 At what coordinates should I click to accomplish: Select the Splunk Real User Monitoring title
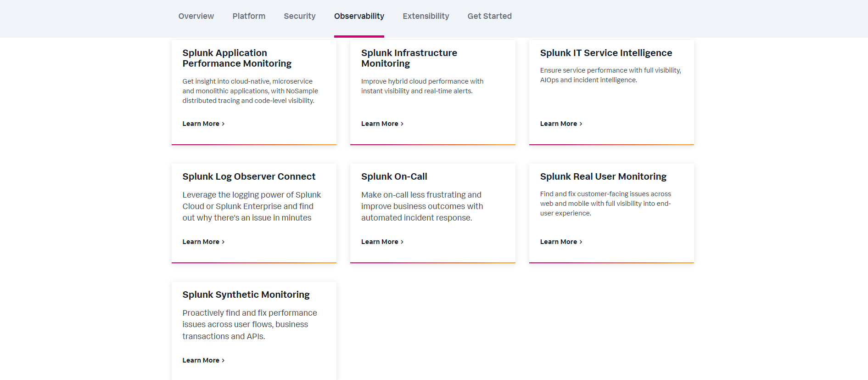[x=603, y=176]
